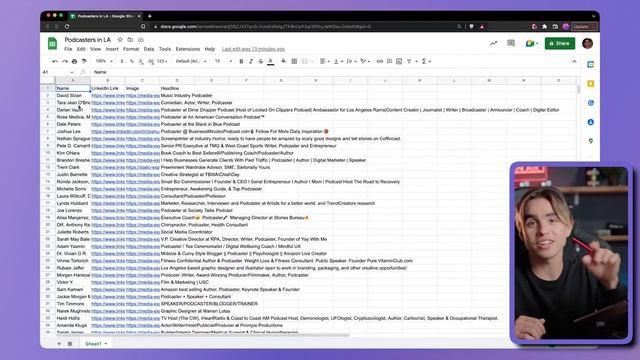
Task: Click the David Sloan name cell
Action: (73, 96)
